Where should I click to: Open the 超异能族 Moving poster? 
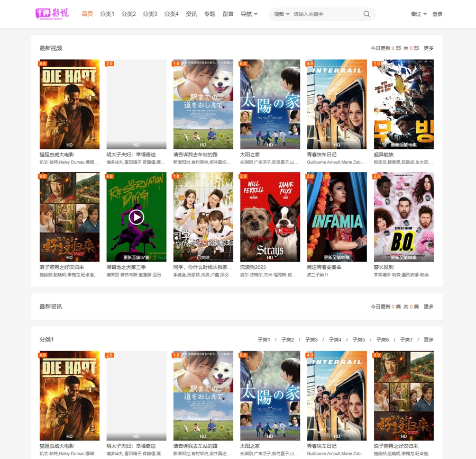[404, 104]
